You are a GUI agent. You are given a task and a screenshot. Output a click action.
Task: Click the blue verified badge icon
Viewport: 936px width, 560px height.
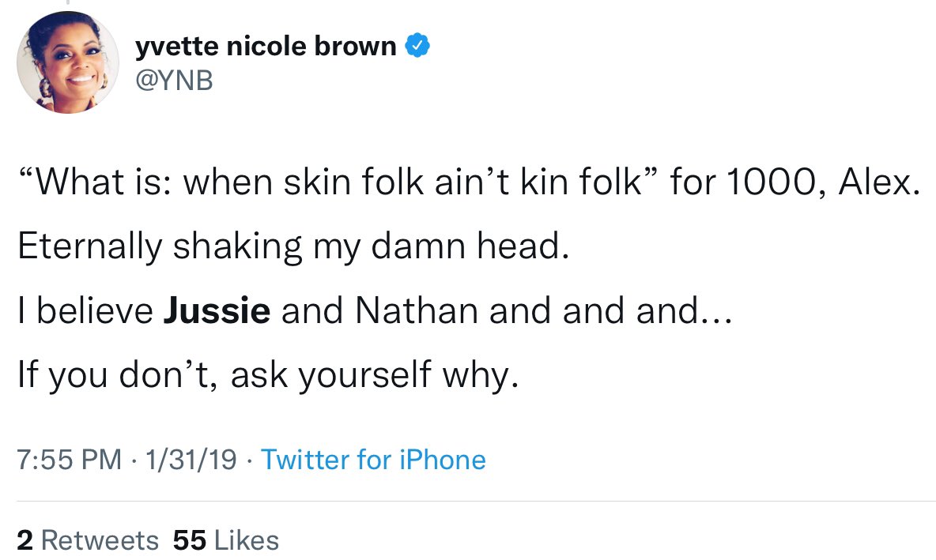417,47
